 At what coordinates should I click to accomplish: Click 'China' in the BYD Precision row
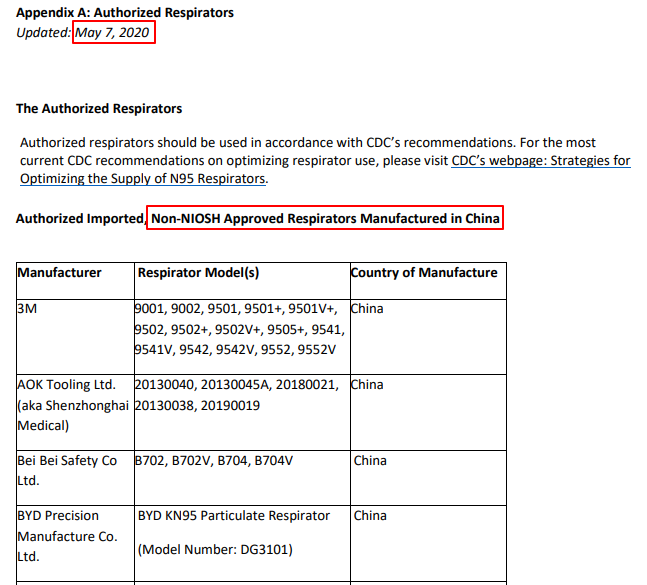click(x=370, y=516)
